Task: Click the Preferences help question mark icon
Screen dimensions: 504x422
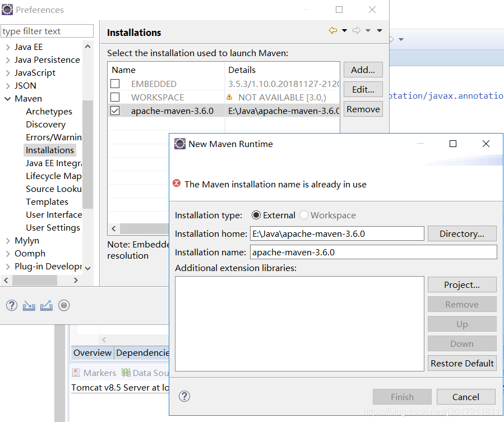Action: pyautogui.click(x=12, y=305)
